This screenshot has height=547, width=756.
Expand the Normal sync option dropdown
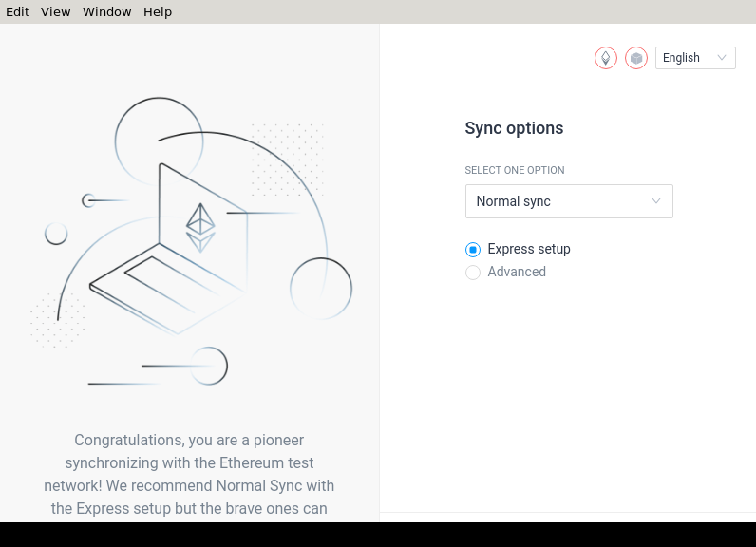569,201
